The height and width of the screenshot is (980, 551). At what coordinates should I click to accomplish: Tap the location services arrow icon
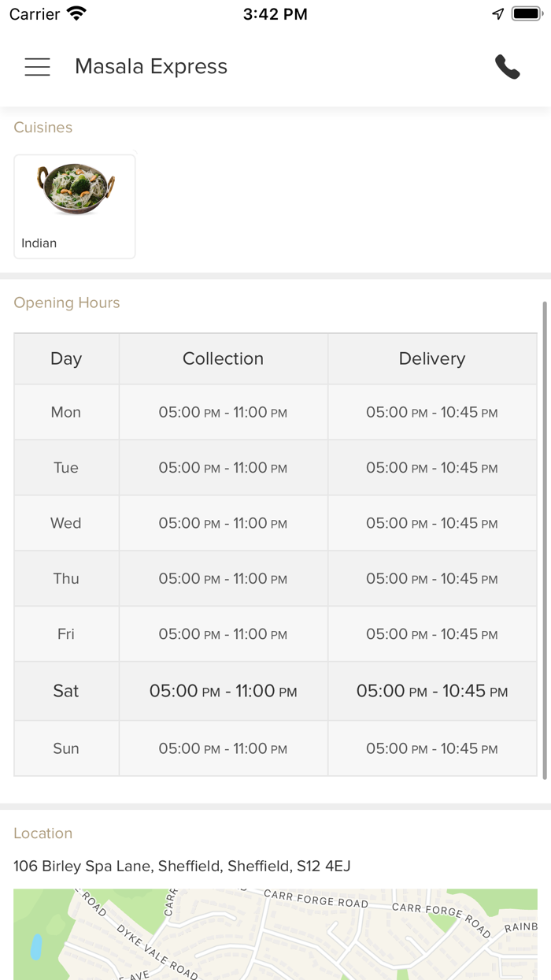497,13
